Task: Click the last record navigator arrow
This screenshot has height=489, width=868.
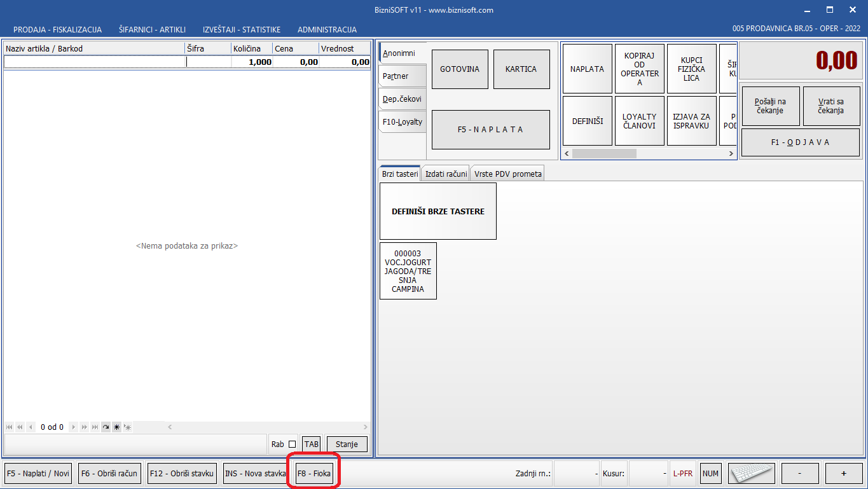Action: (95, 427)
